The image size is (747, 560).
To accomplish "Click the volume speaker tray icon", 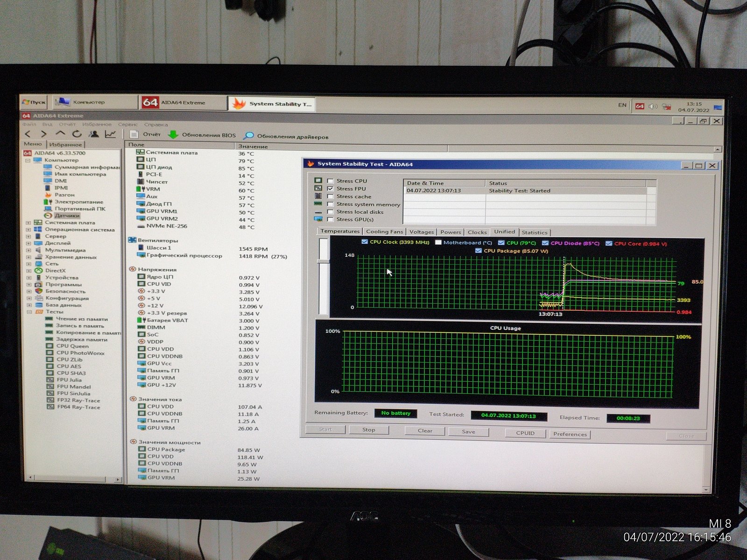I will tap(653, 106).
